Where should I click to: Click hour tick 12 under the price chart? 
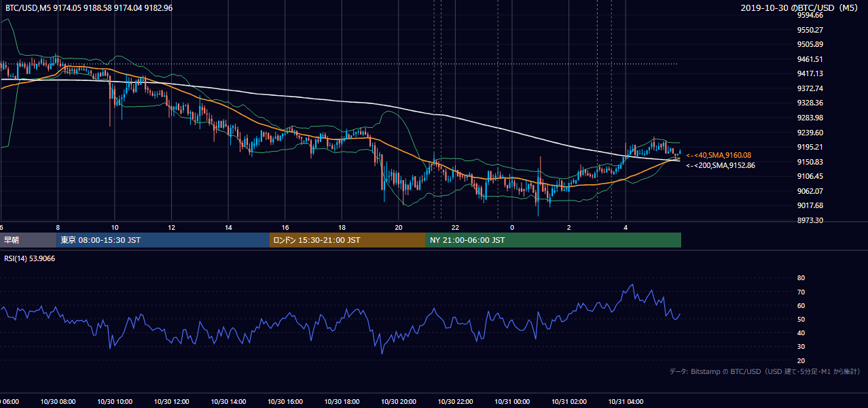[171, 227]
